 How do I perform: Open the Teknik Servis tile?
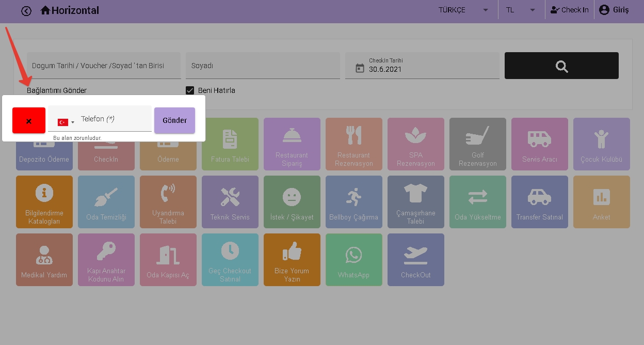pos(230,201)
